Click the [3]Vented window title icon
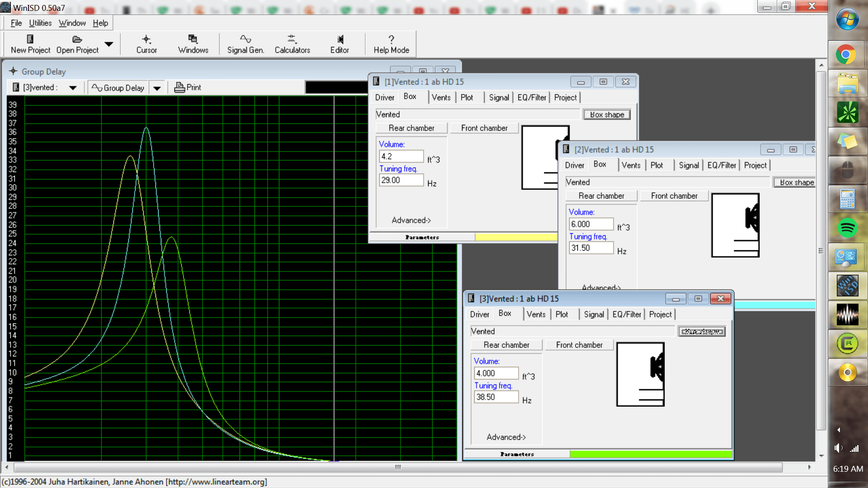Viewport: 868px width, 488px height. point(471,298)
